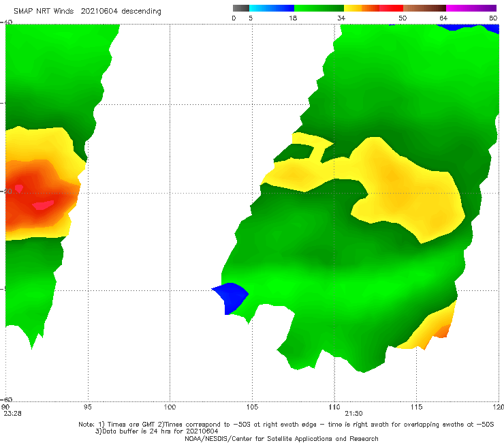Image resolution: width=504 pixels, height=443 pixels.
Task: Click the longitude axis label '95'
Action: [x=87, y=408]
